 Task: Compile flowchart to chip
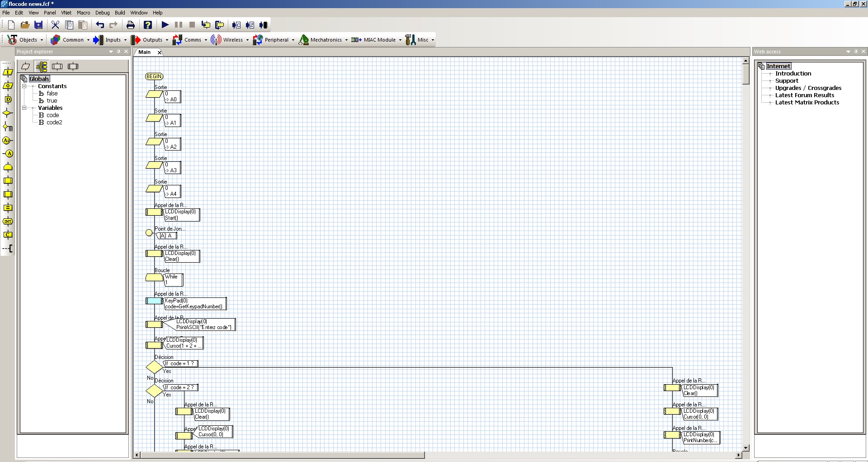point(263,25)
